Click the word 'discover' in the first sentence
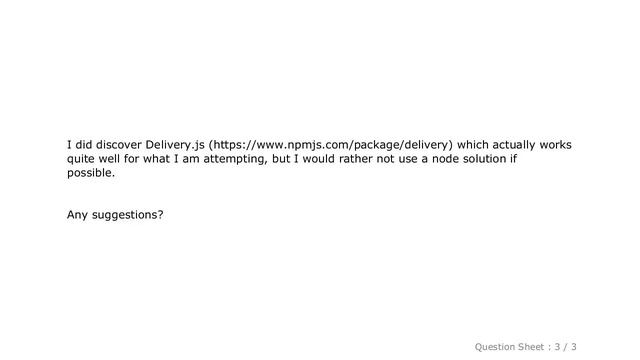The height and width of the screenshot is (360, 640). click(x=119, y=145)
